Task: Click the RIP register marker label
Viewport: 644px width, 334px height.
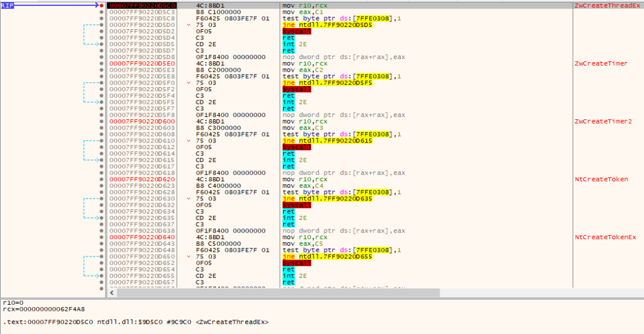Action: 7,6
